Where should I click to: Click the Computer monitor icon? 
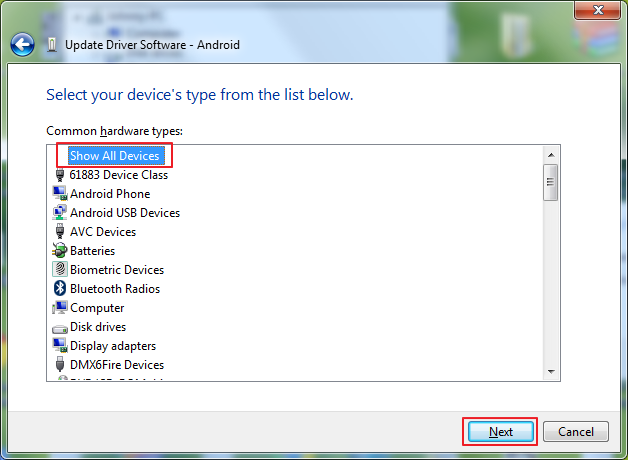(x=60, y=308)
